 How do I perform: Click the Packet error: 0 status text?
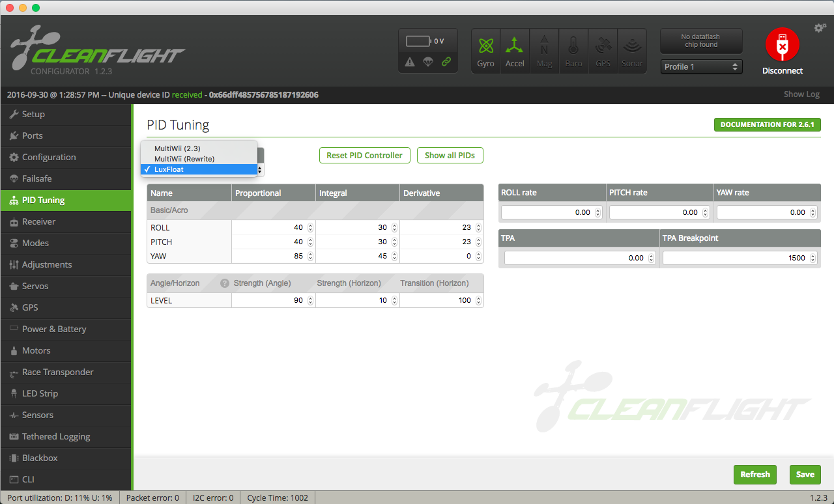(152, 498)
